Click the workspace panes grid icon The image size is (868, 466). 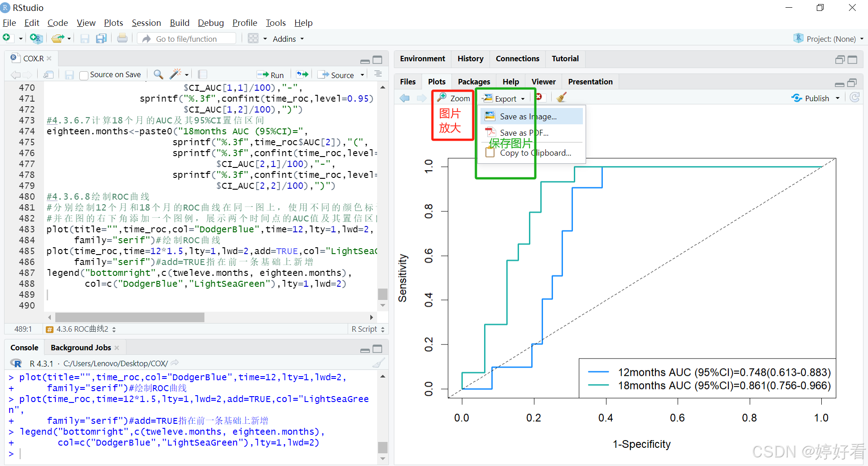253,39
